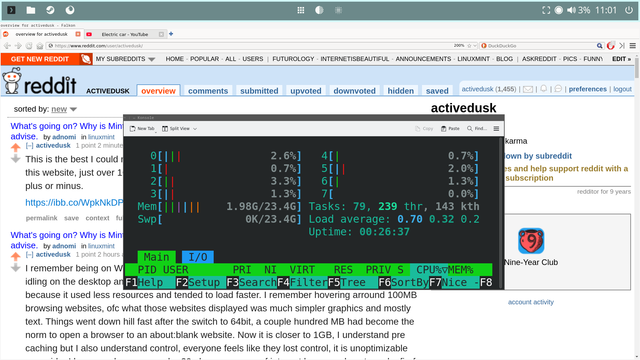Click New Tab in Konsole toolbar

click(x=142, y=129)
